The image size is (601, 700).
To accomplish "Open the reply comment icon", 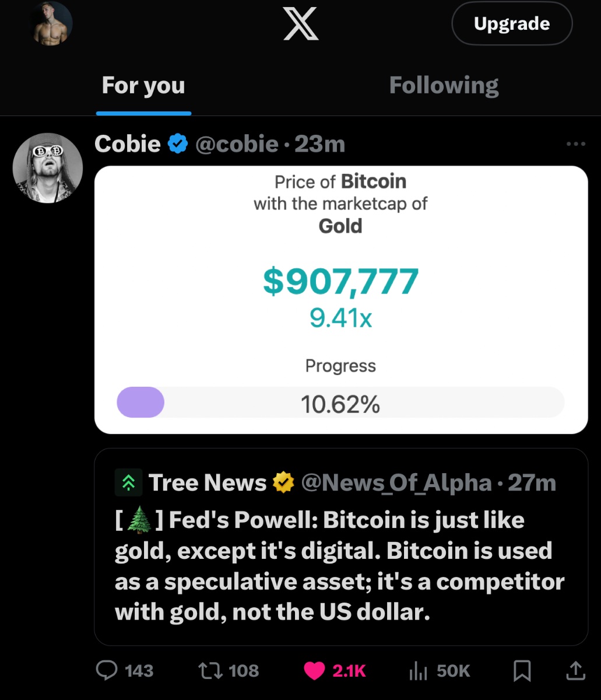I will pos(107,671).
